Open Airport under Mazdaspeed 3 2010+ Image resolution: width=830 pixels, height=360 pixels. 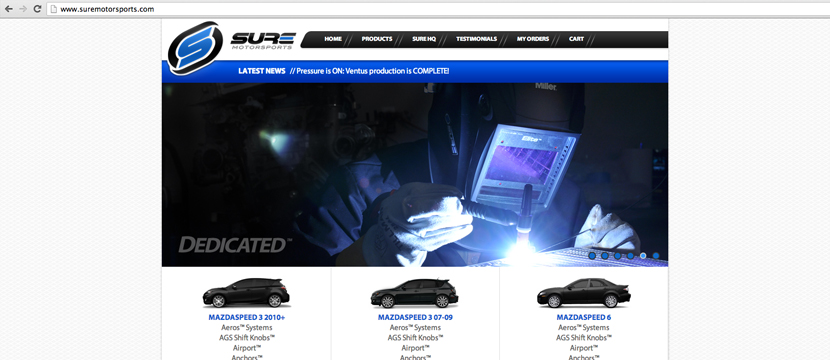247,348
